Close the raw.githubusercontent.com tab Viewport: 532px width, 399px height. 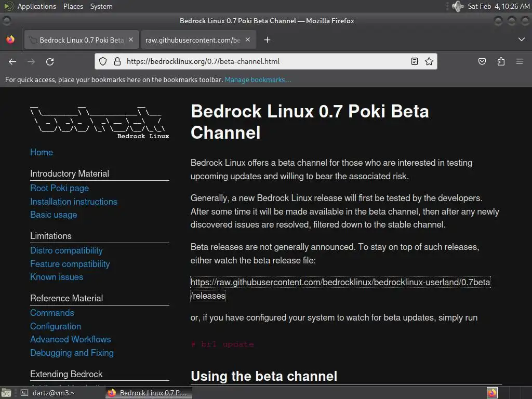point(248,39)
